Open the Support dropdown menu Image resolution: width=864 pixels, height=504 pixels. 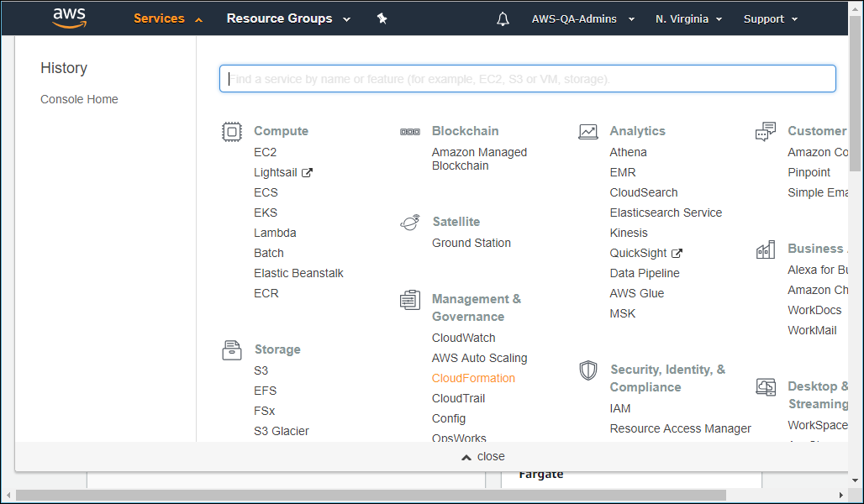pos(771,18)
